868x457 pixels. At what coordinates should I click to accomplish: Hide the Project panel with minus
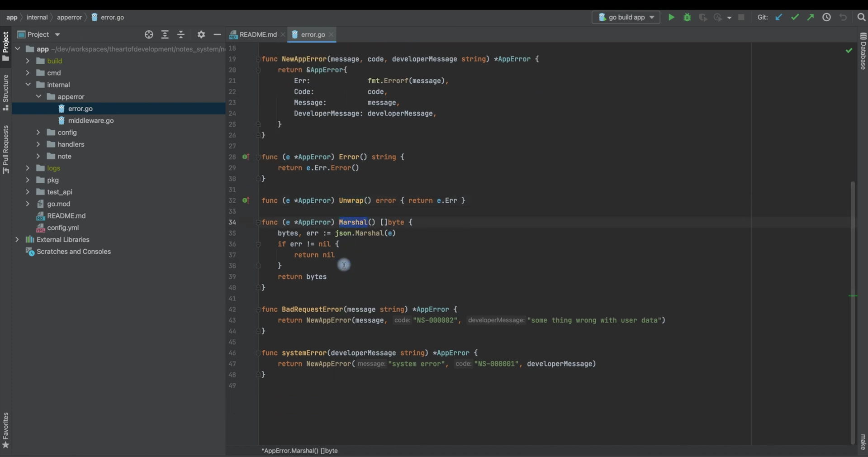217,34
